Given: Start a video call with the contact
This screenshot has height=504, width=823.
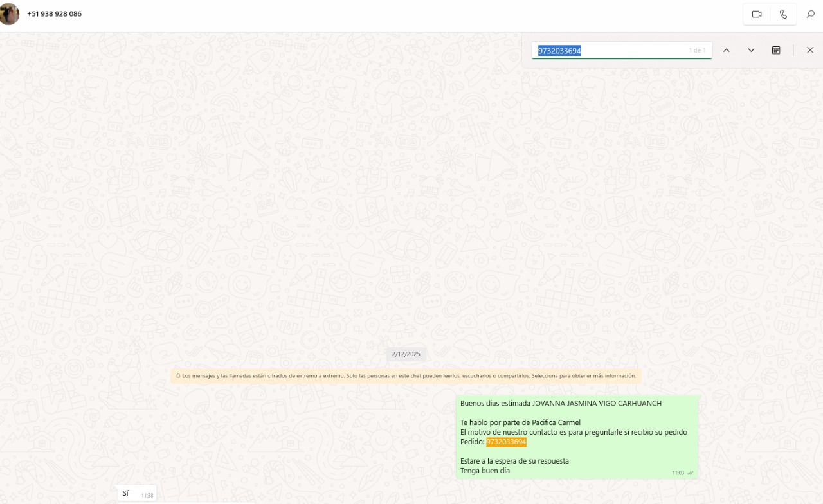Looking at the screenshot, I should [x=757, y=14].
